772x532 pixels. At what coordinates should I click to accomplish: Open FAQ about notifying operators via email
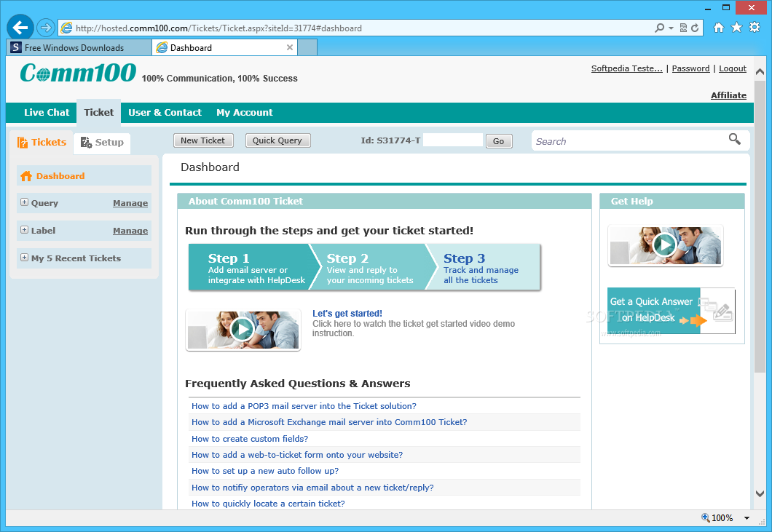(312, 487)
